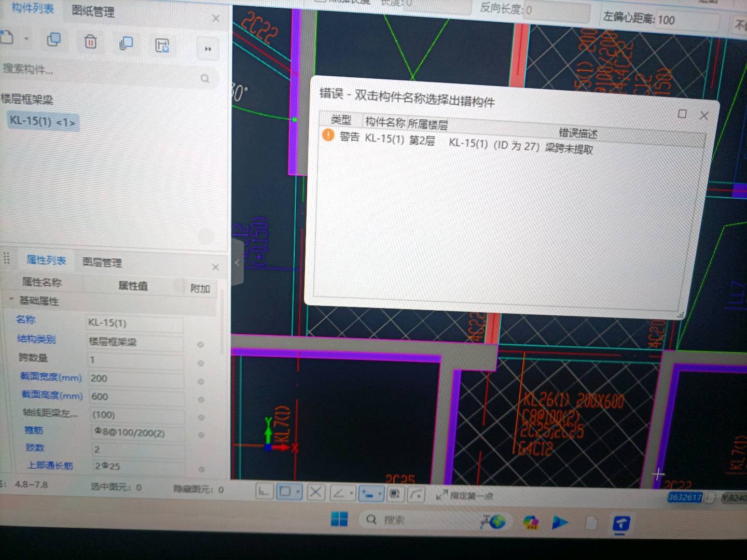
Task: Click the 箍筋 value field
Action: pyautogui.click(x=138, y=433)
